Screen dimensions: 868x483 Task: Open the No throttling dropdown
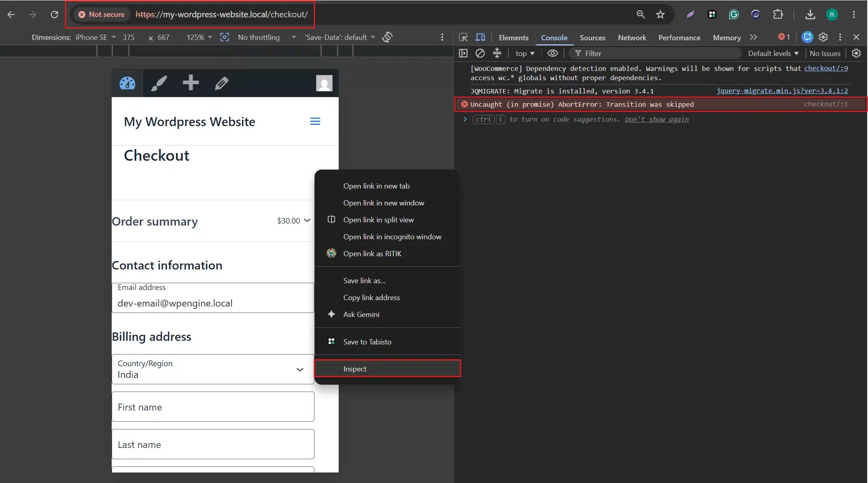tap(266, 37)
